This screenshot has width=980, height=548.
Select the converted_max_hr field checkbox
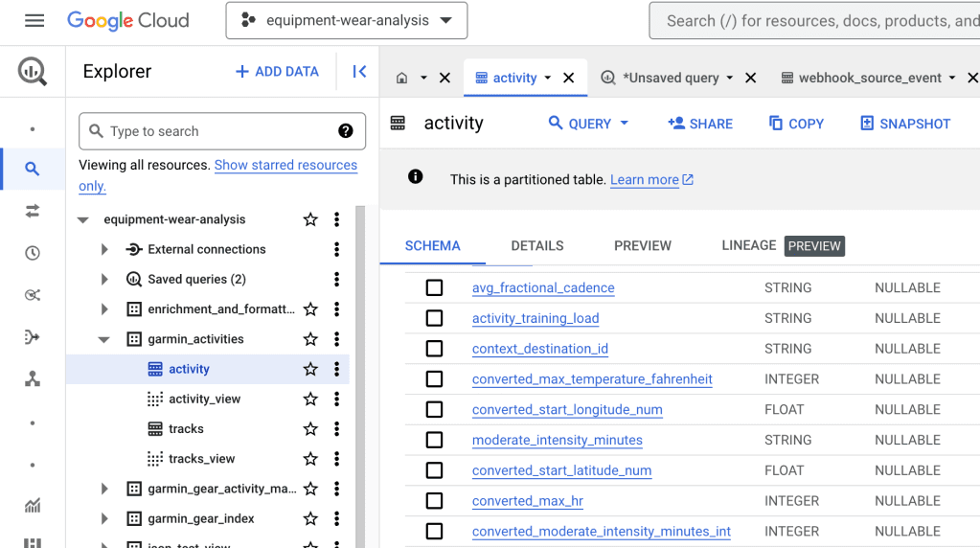pos(434,501)
